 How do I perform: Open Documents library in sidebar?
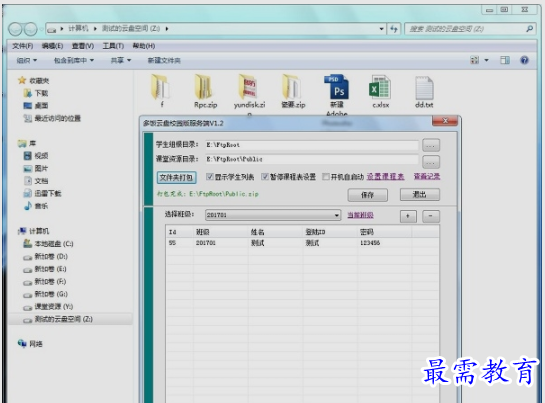click(x=36, y=181)
